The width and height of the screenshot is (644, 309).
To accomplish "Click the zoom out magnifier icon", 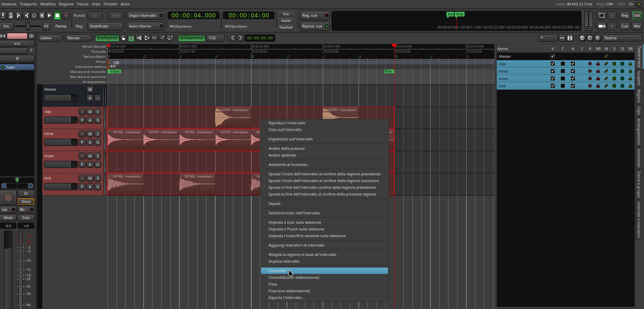I will 582,38.
